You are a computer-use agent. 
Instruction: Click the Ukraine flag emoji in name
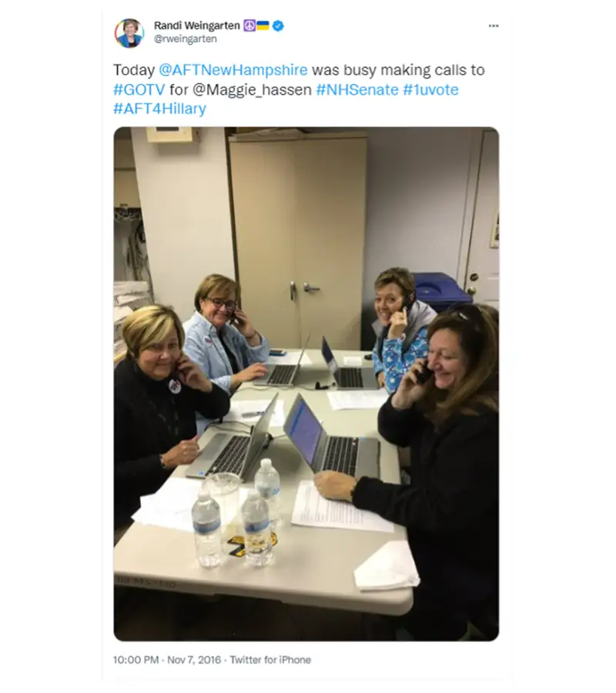click(x=263, y=25)
